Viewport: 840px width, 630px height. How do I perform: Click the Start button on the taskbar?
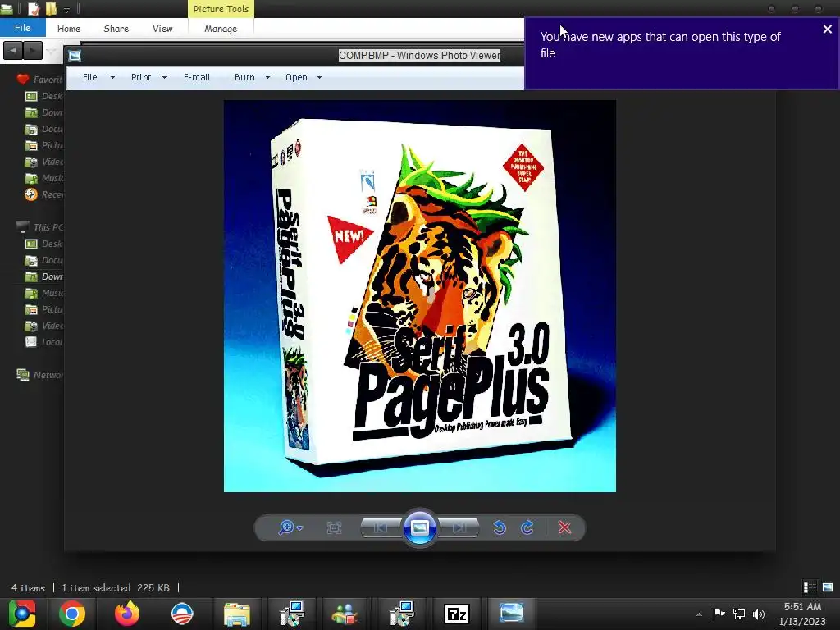21,614
